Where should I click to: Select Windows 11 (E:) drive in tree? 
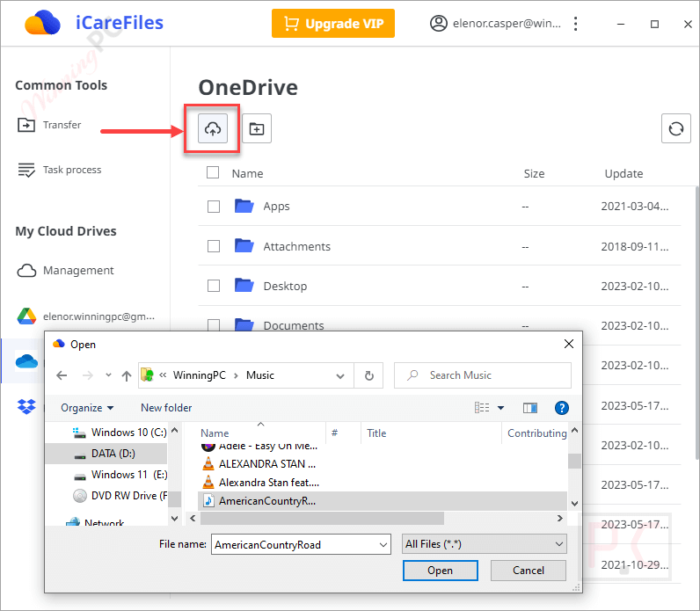(120, 475)
